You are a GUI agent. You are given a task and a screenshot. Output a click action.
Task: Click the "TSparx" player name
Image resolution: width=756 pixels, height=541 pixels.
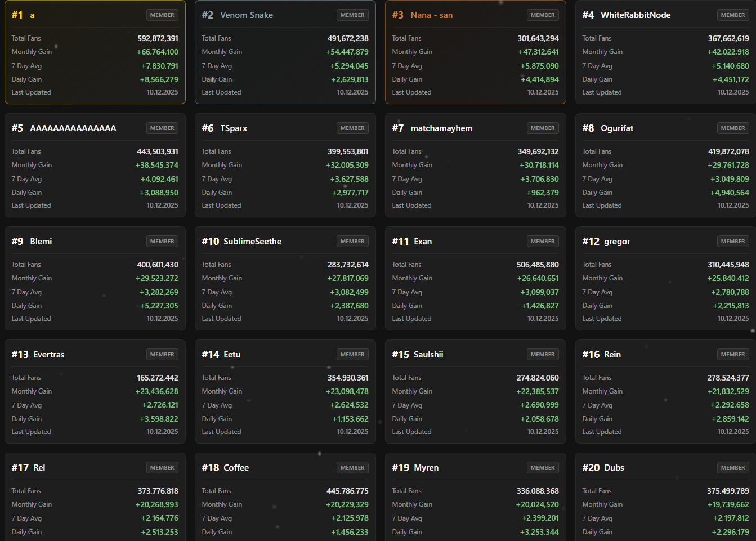click(x=234, y=128)
